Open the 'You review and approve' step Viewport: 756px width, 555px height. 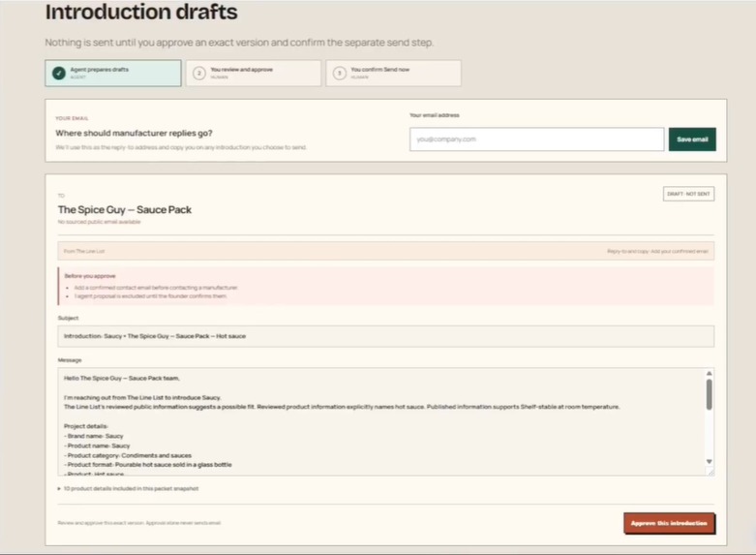point(254,74)
